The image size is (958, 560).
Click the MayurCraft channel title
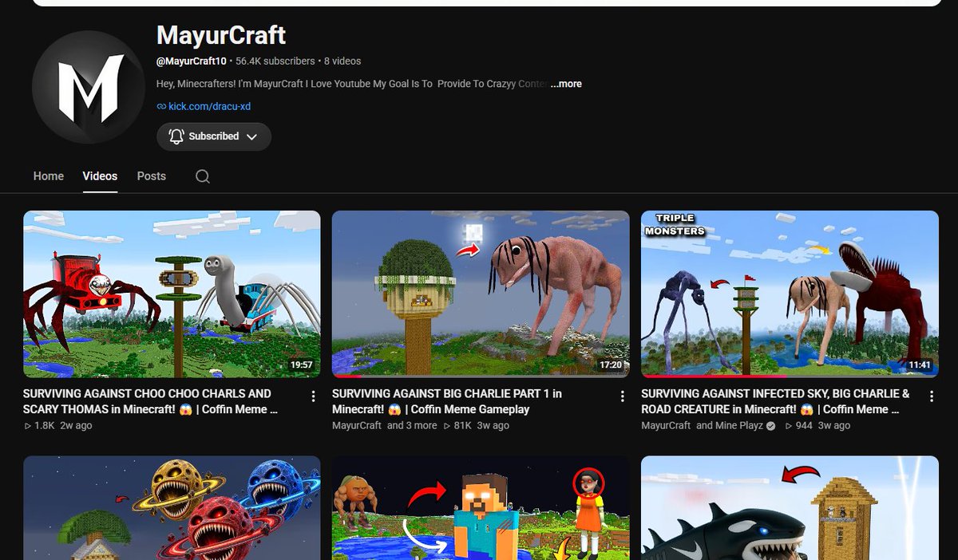tap(221, 35)
